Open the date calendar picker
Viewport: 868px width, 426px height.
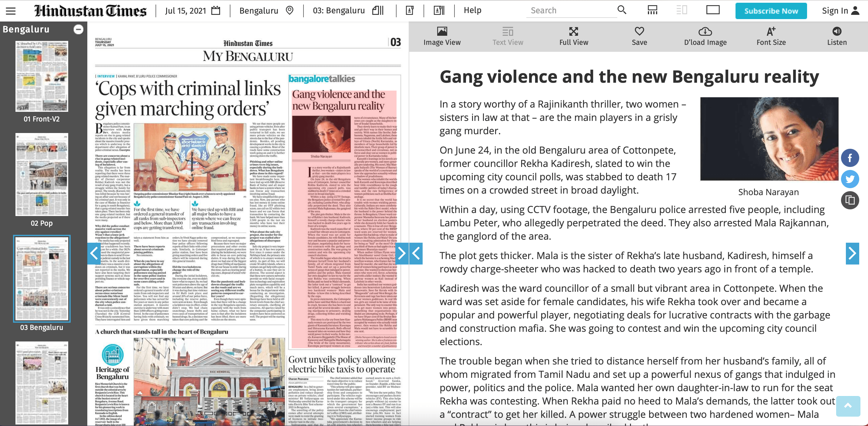(216, 10)
